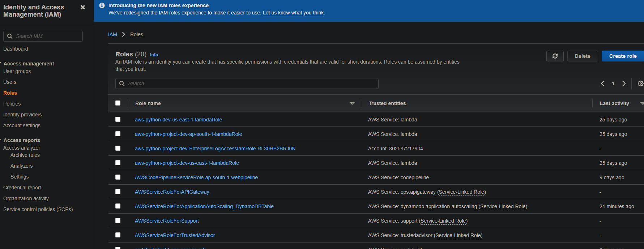Sort by Role name using the column arrow
644x249 pixels.
[352, 103]
